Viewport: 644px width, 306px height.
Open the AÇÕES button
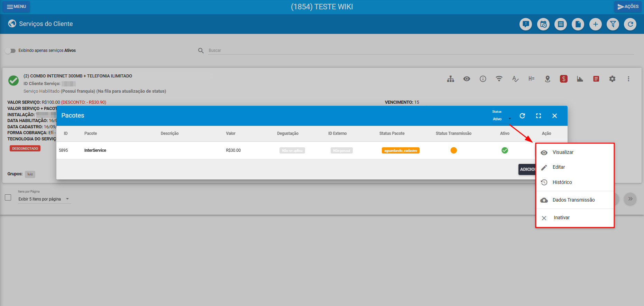tap(628, 7)
